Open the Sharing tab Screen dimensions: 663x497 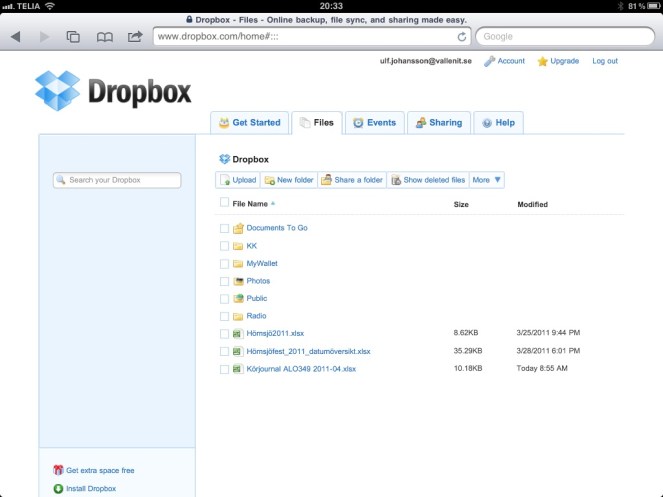click(439, 123)
